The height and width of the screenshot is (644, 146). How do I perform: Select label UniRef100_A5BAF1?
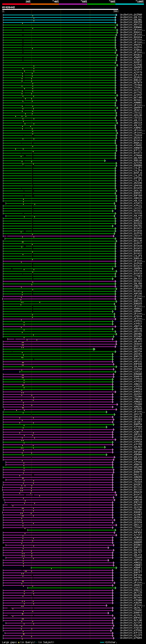(x=131, y=568)
